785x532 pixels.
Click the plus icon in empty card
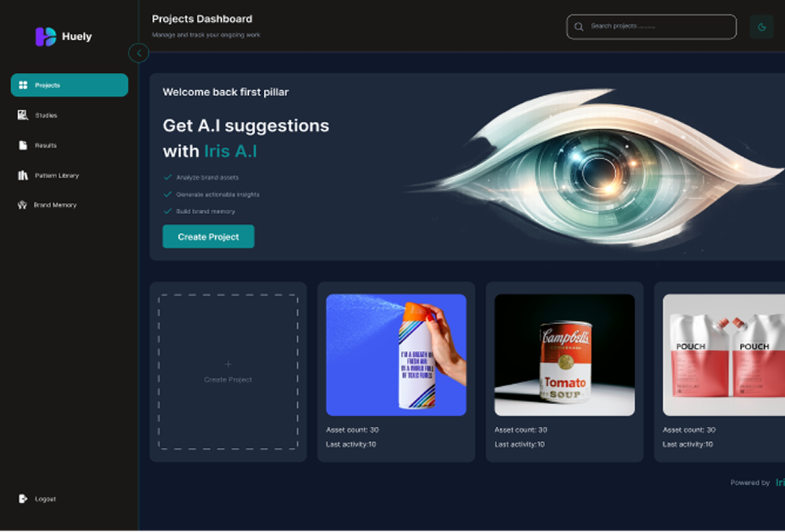228,364
